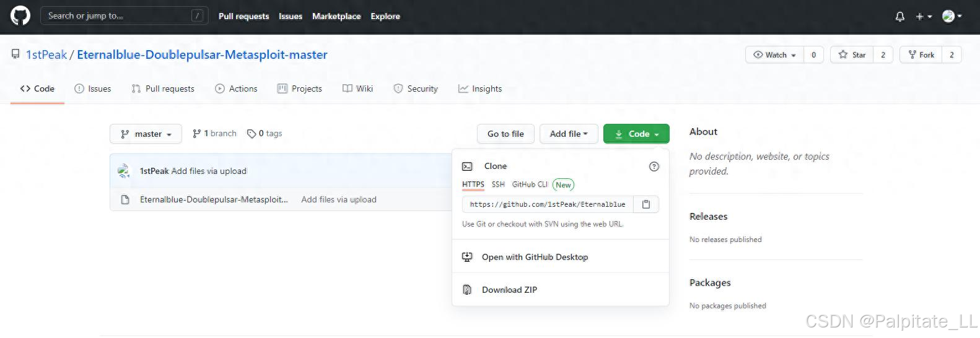Go to Explore page

385,16
